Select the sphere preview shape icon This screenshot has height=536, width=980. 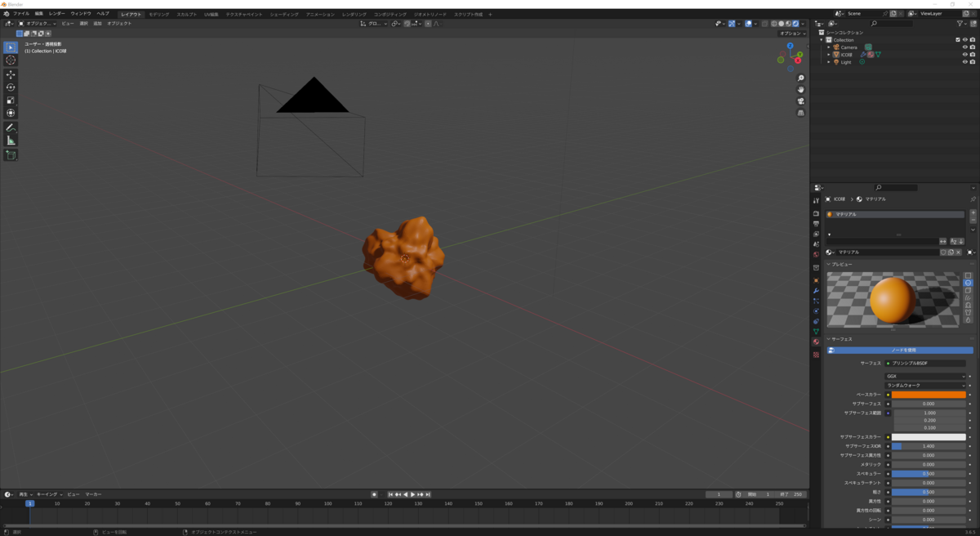pos(969,283)
